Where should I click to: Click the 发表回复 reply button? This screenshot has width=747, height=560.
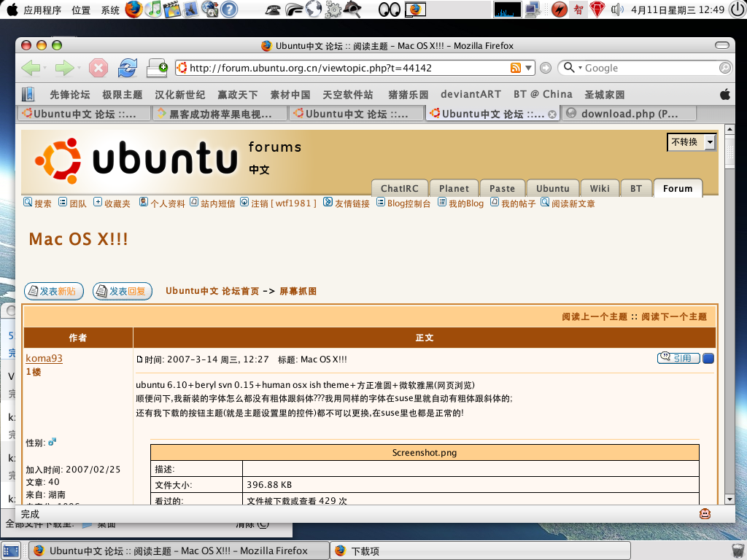tap(123, 291)
